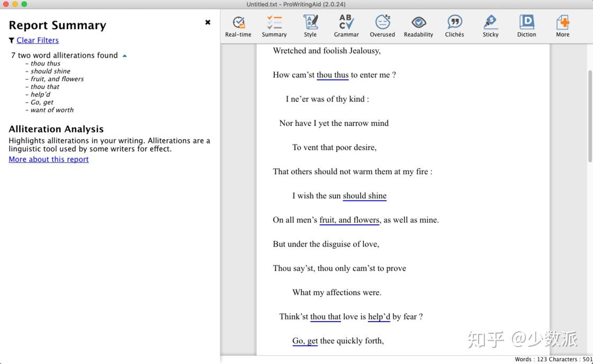Select 'fruit, and flowers' in the list
Screen dimensions: 593x364
[x=57, y=79]
